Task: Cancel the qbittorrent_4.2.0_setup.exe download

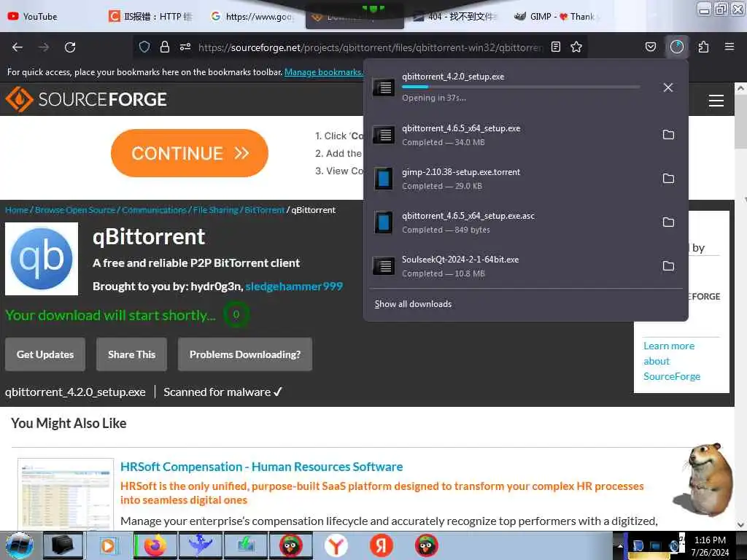Action: coord(668,87)
